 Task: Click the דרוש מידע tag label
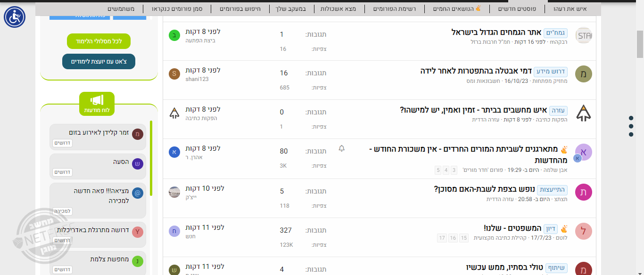click(x=551, y=72)
